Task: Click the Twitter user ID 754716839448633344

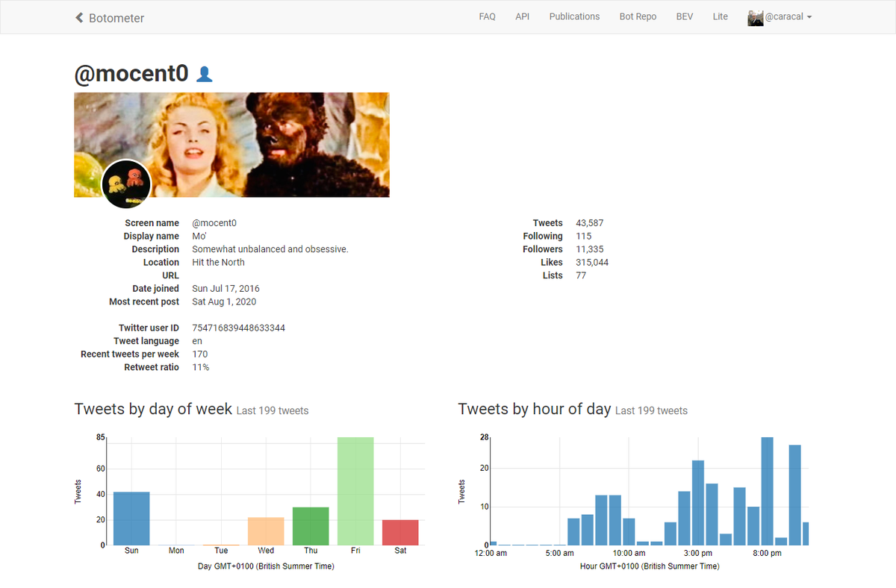Action: (x=238, y=328)
